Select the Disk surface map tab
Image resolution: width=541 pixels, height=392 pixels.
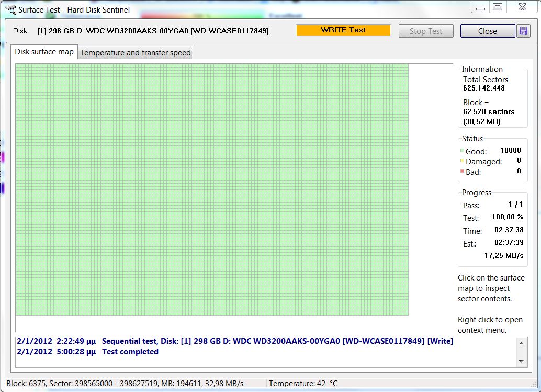(x=44, y=52)
